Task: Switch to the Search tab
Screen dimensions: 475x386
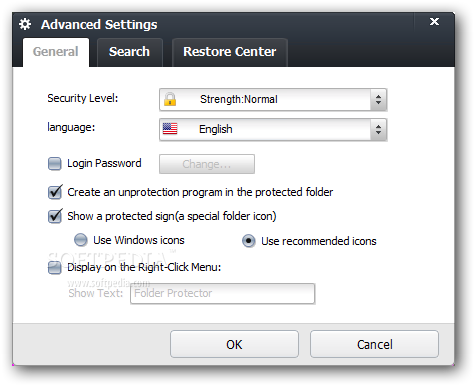Action: (130, 52)
